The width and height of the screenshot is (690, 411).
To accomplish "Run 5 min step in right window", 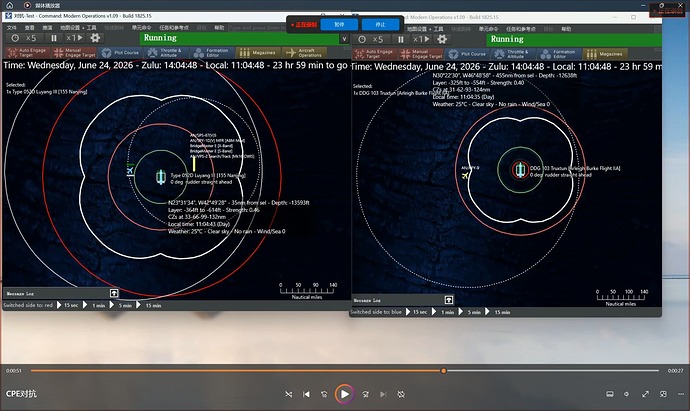I will tap(470, 312).
